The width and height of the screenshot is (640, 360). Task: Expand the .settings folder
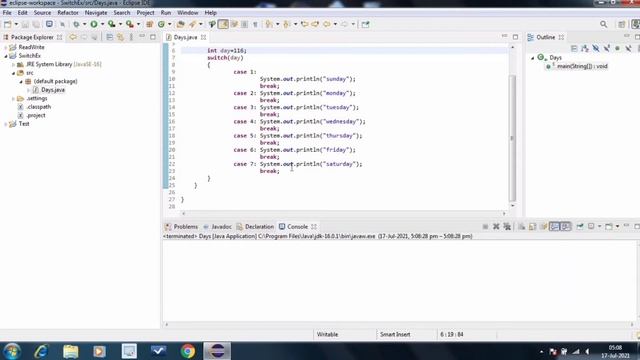click(13, 99)
